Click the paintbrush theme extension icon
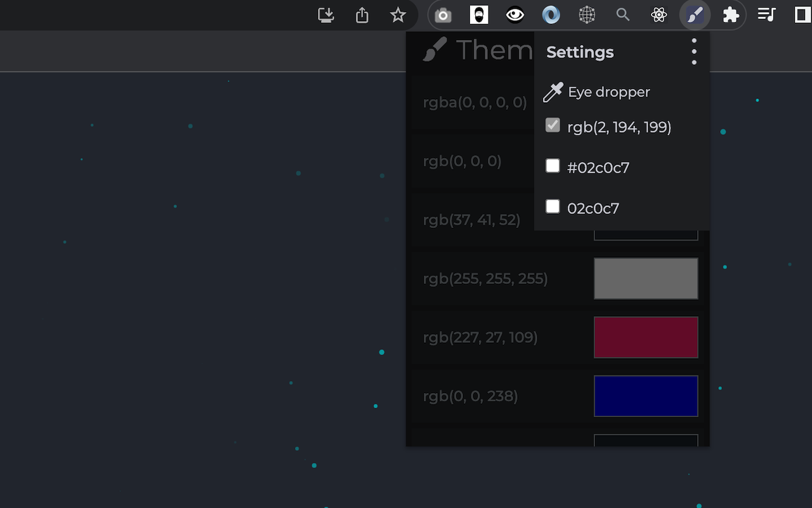Viewport: 812px width, 508px height. 695,15
